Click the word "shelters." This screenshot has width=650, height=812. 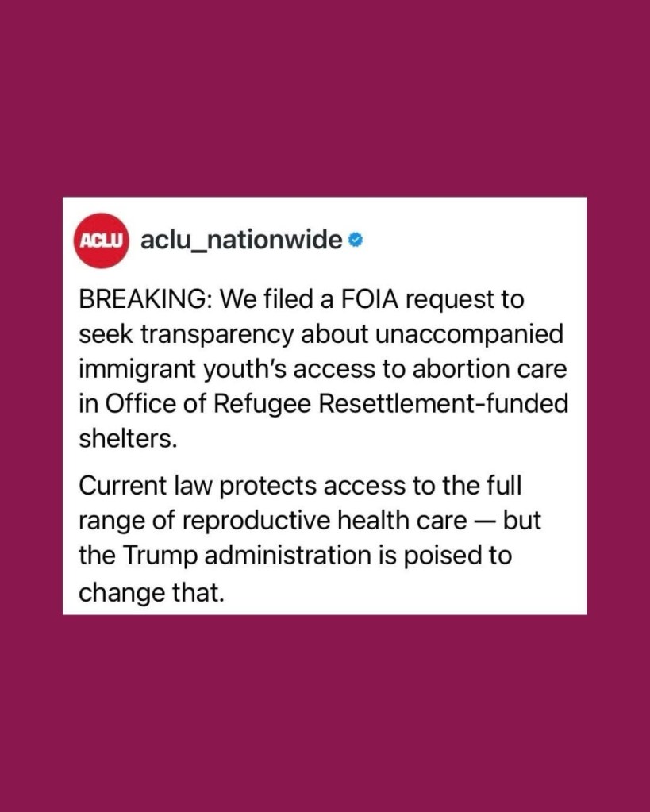[117, 438]
